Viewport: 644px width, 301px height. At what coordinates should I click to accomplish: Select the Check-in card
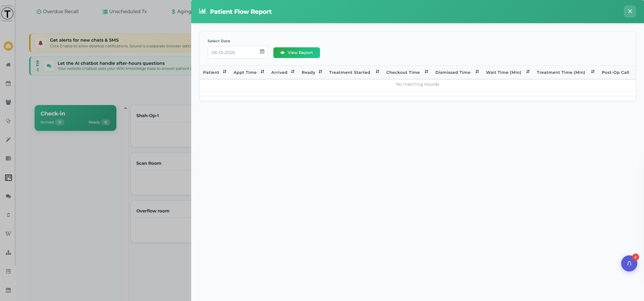point(75,118)
